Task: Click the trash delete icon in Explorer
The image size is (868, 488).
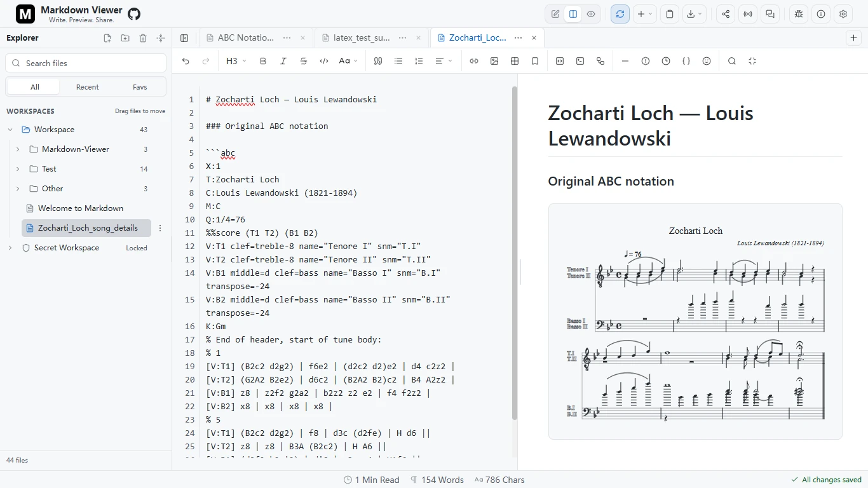Action: [x=143, y=38]
